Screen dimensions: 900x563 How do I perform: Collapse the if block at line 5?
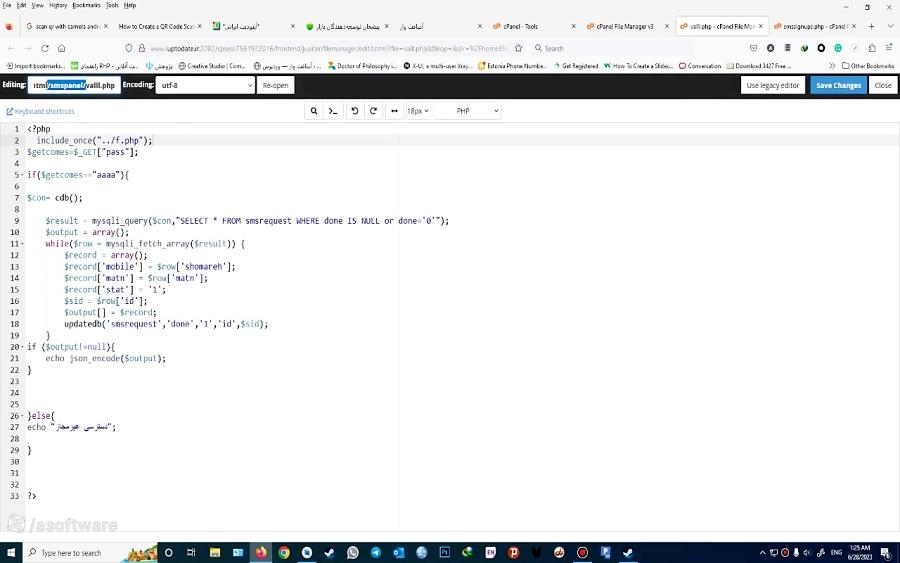point(22,175)
